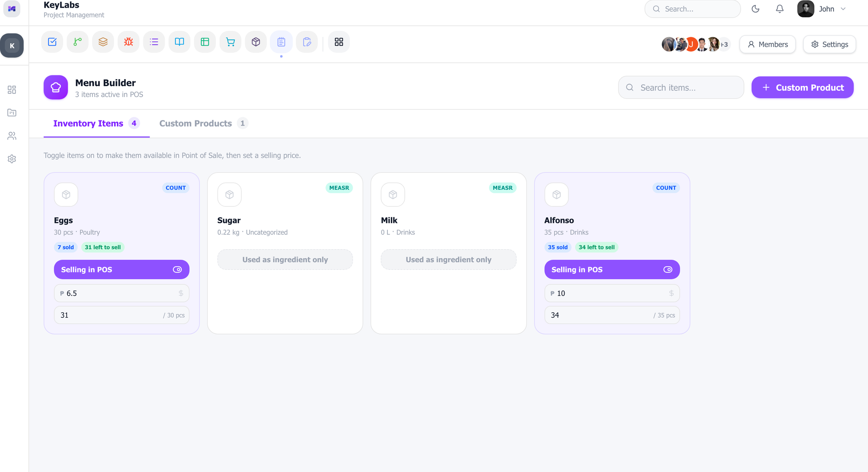Select the Inventory Items tab

coord(96,123)
